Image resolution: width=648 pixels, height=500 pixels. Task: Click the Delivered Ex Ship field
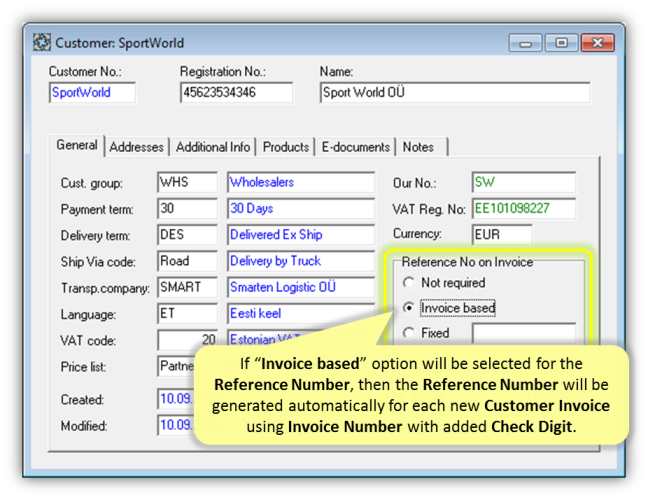click(301, 235)
